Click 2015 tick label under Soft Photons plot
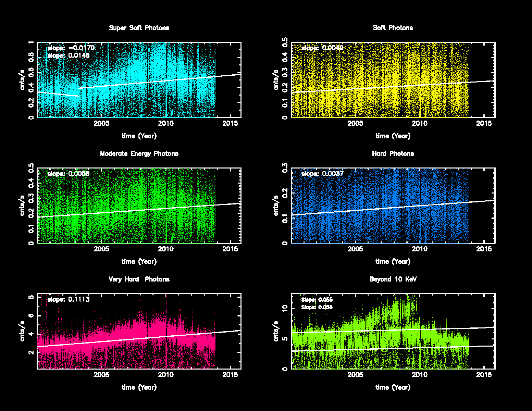This screenshot has width=532, height=411. pos(484,123)
